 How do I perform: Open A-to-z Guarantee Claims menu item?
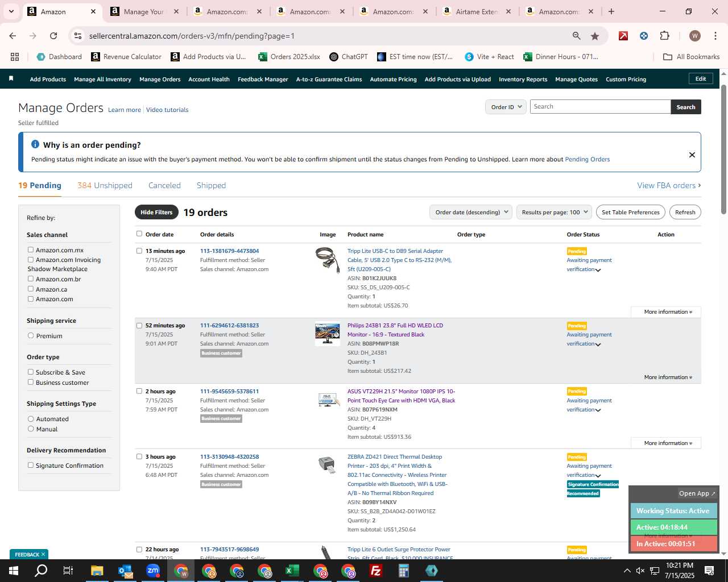(x=329, y=79)
